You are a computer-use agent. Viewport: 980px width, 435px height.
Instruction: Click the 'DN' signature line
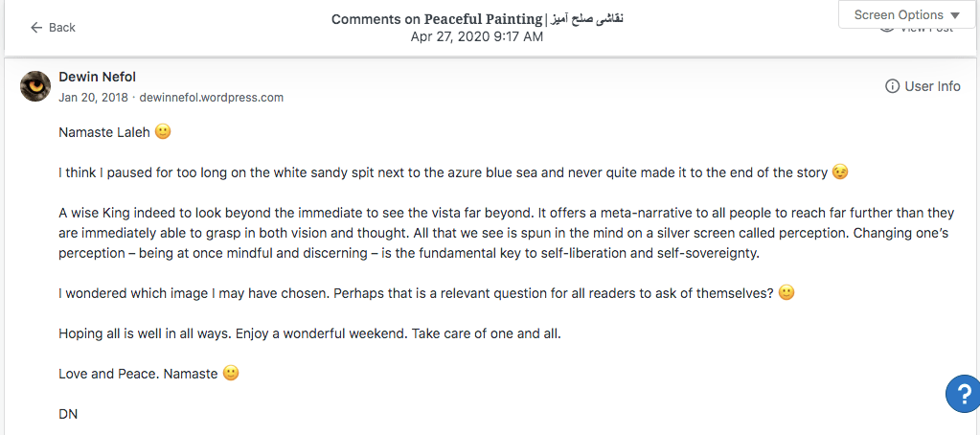tap(68, 414)
